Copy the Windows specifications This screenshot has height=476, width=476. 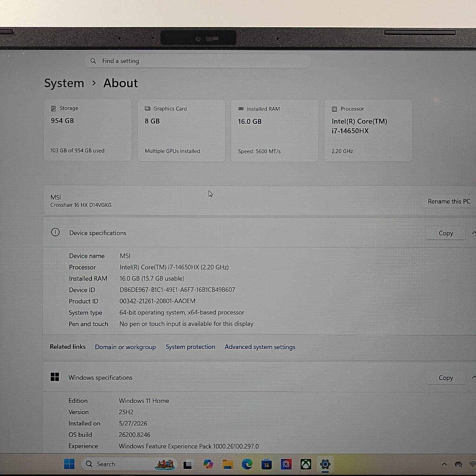coord(446,378)
